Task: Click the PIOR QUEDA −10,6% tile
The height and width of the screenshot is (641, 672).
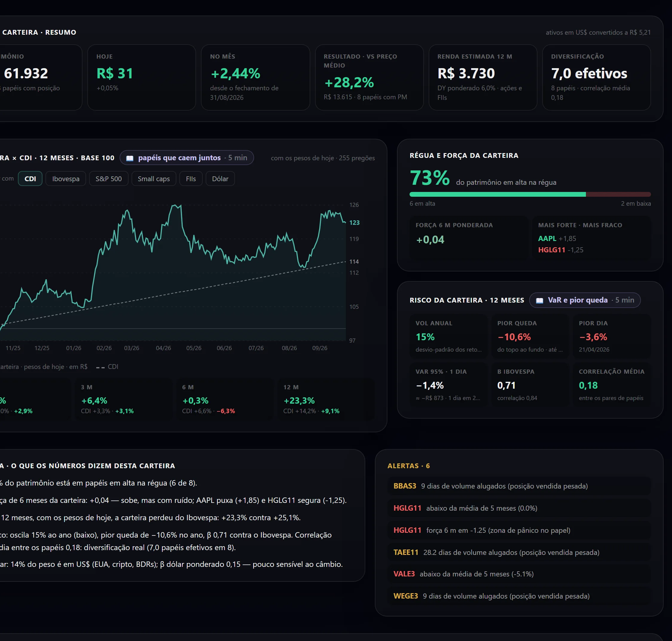Action: click(x=530, y=337)
